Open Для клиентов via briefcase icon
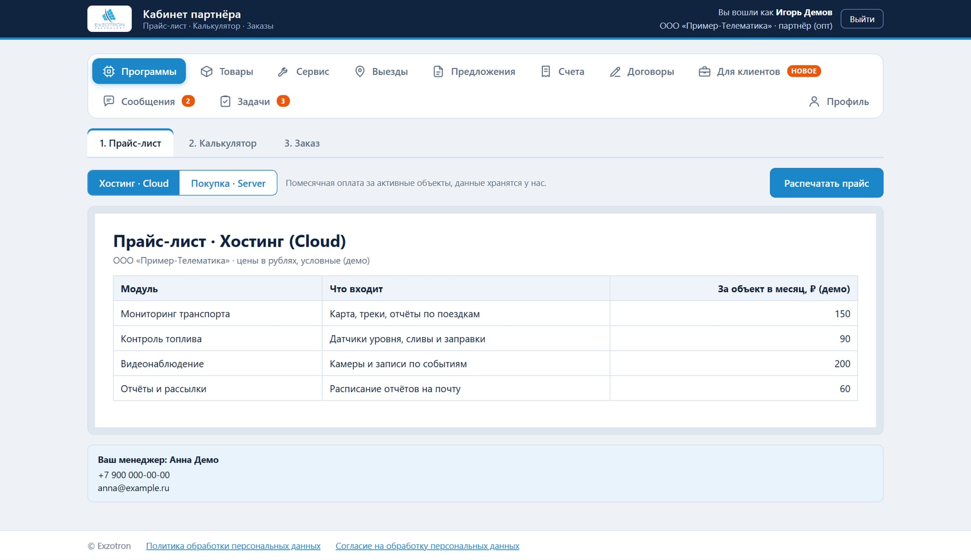The image size is (971, 560). point(705,71)
